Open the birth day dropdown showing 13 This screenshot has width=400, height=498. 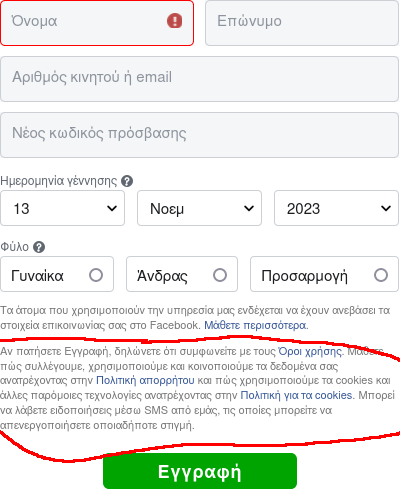click(62, 208)
